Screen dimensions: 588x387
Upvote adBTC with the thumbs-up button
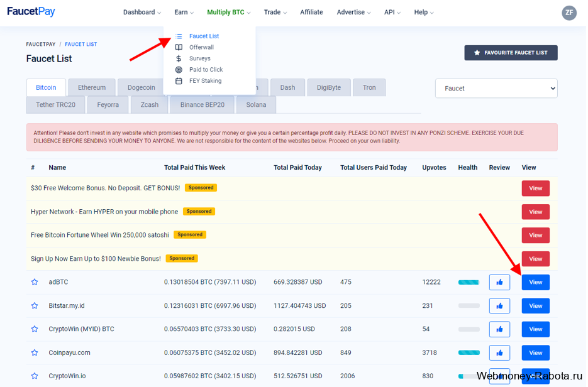(499, 282)
